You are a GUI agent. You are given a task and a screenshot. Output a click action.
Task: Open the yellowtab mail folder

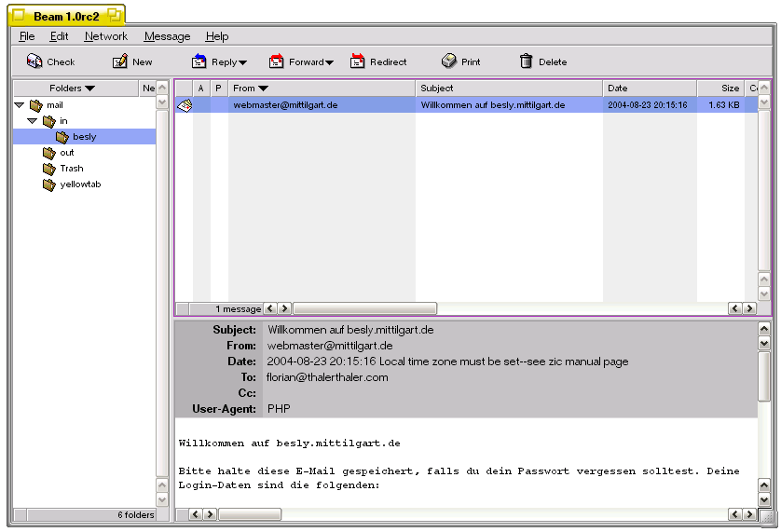79,184
